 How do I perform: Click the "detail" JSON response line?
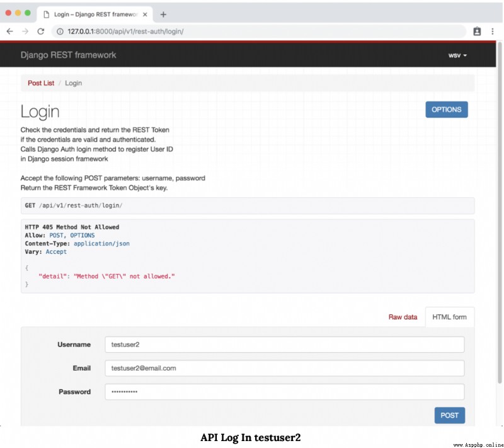(106, 277)
